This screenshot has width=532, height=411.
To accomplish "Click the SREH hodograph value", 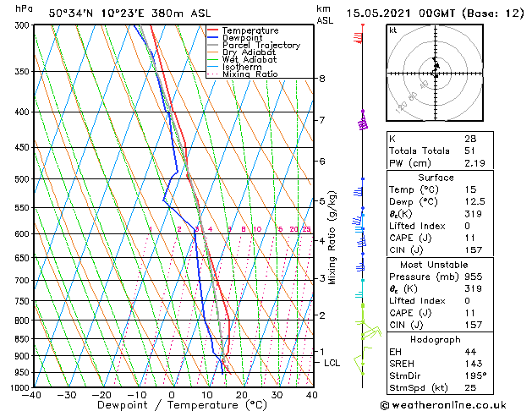I will tap(474, 364).
